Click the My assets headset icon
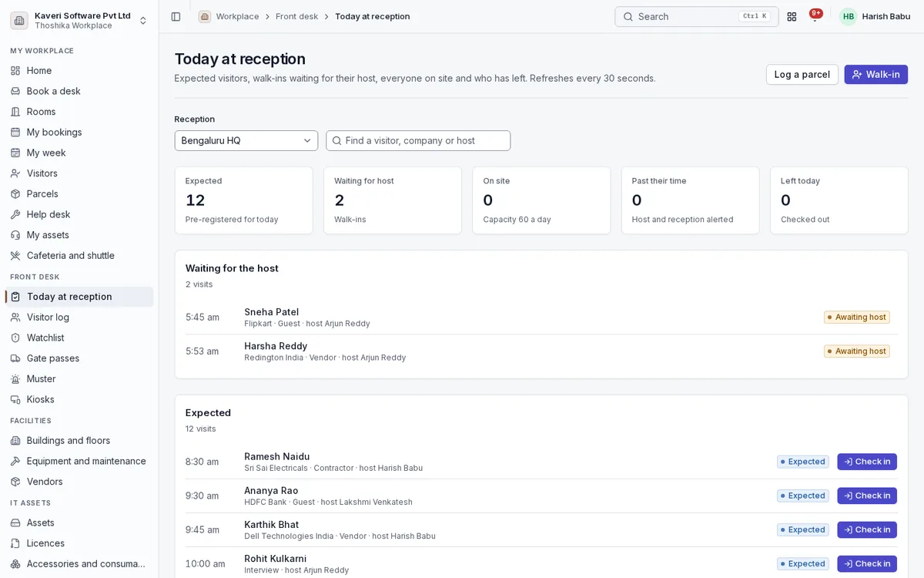924x578 pixels. pyautogui.click(x=15, y=235)
